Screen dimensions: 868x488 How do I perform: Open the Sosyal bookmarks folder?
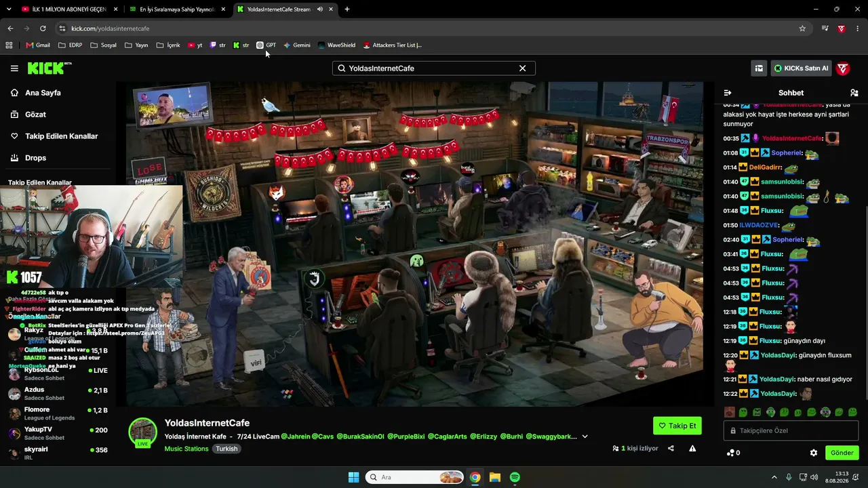[103, 45]
